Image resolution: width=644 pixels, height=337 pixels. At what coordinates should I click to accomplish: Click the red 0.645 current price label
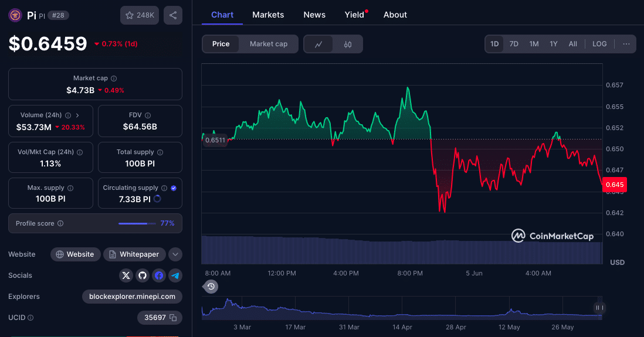point(615,185)
